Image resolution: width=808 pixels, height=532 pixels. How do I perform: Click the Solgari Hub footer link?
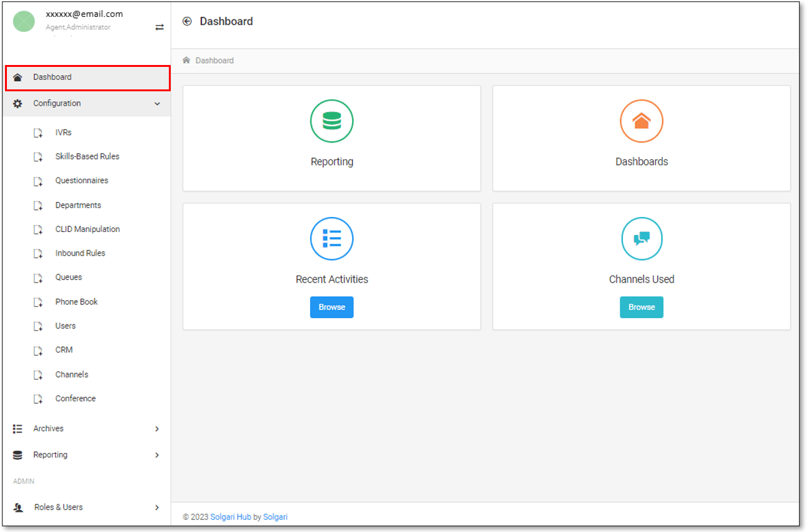click(230, 516)
